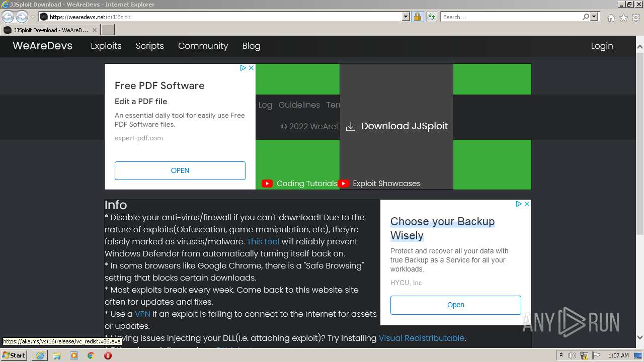
Task: Select the JJSploit Download tab
Action: click(x=50, y=30)
